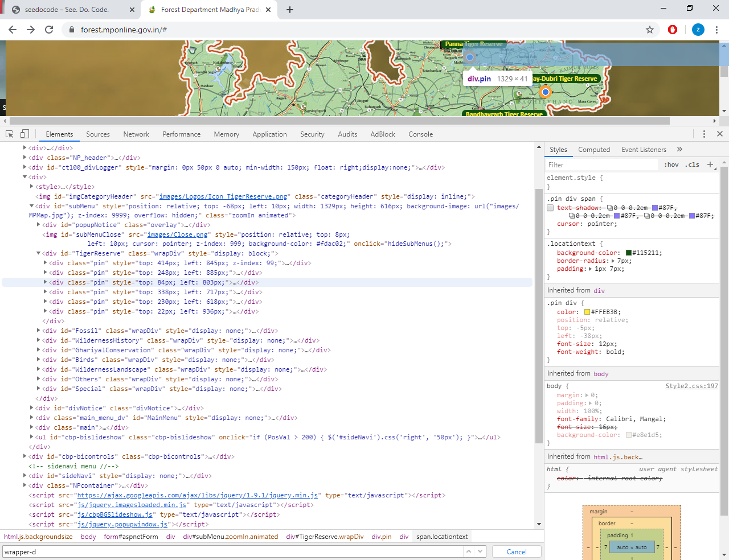Open the images/Close.png link
This screenshot has height=560, width=729.
(x=177, y=234)
